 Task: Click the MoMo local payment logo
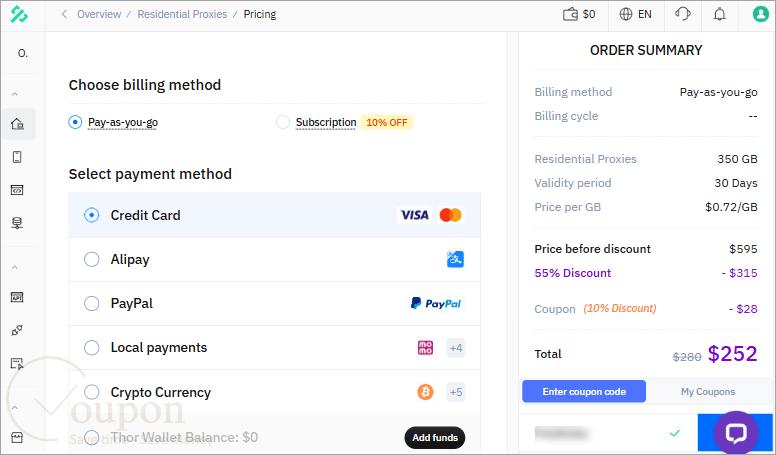pos(426,348)
